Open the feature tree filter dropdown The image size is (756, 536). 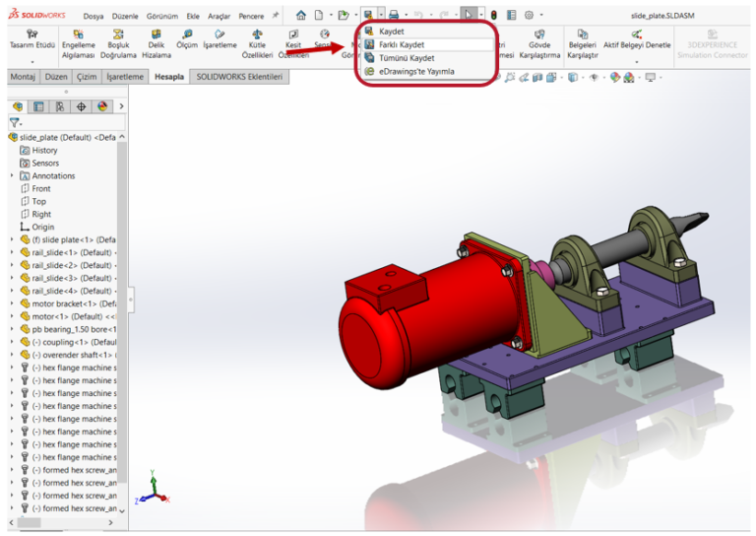tap(16, 123)
